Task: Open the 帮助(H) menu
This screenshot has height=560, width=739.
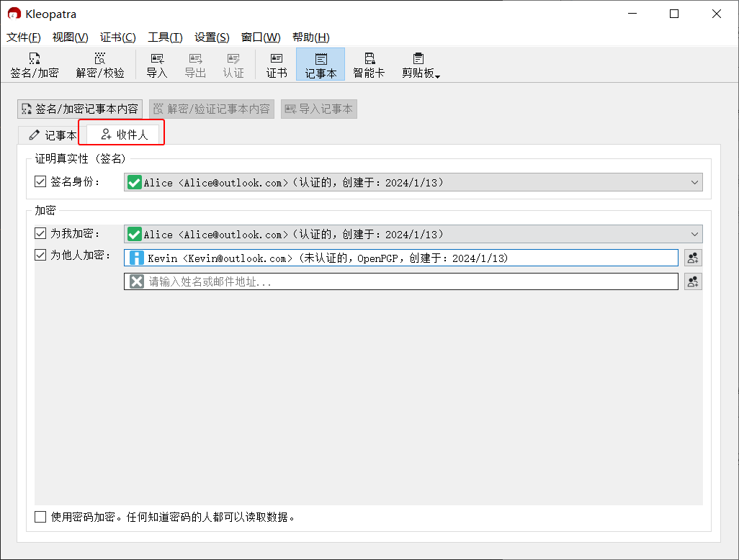Action: click(x=311, y=37)
